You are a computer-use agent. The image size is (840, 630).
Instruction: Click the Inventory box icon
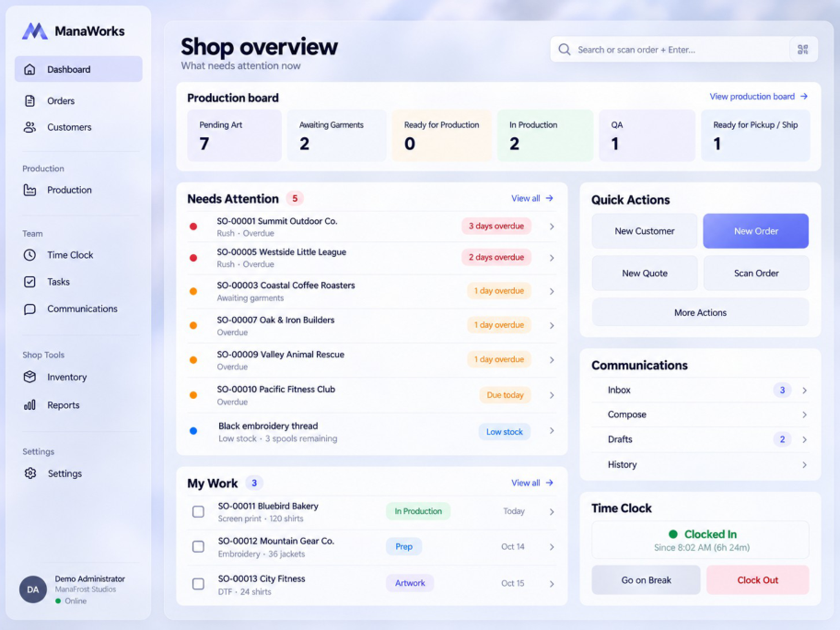pyautogui.click(x=30, y=377)
